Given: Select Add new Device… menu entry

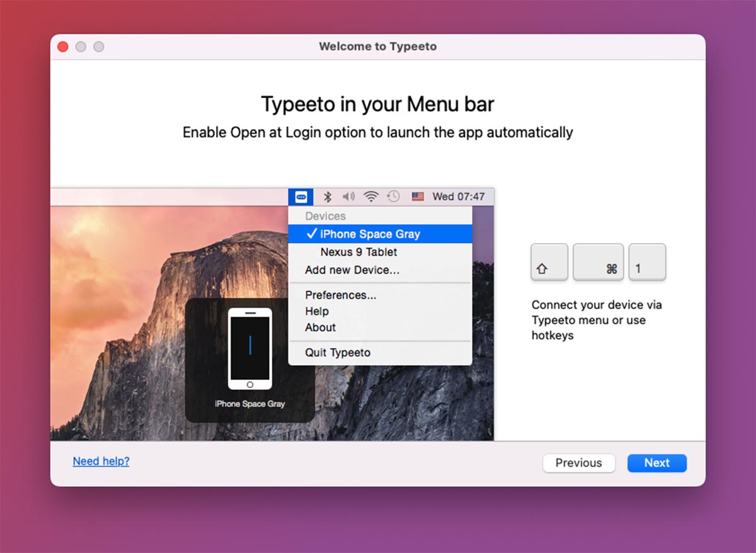Looking at the screenshot, I should [352, 270].
